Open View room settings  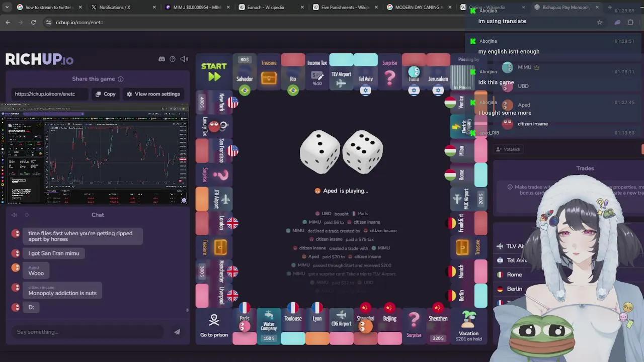click(153, 94)
